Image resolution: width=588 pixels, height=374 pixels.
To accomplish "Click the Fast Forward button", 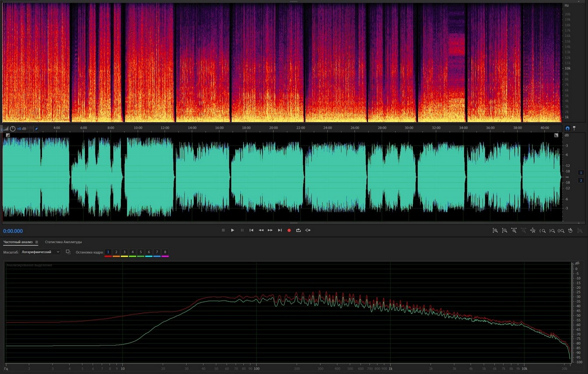I will pos(270,230).
